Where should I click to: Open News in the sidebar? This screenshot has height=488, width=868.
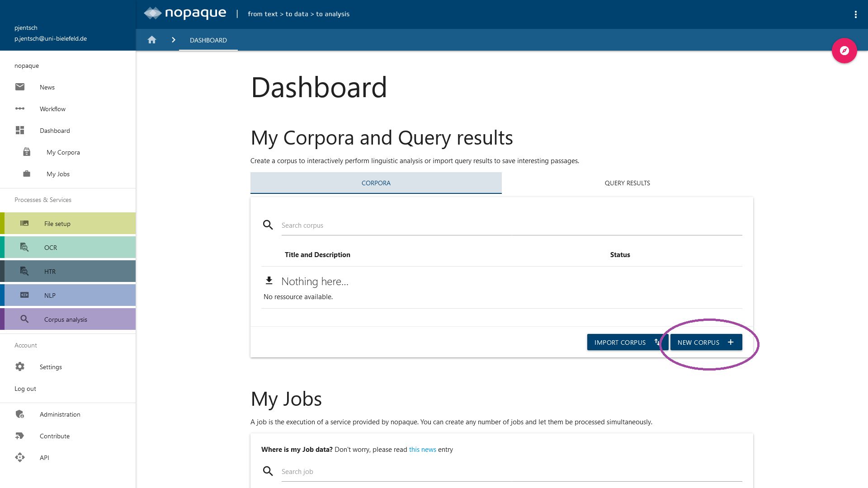(47, 87)
